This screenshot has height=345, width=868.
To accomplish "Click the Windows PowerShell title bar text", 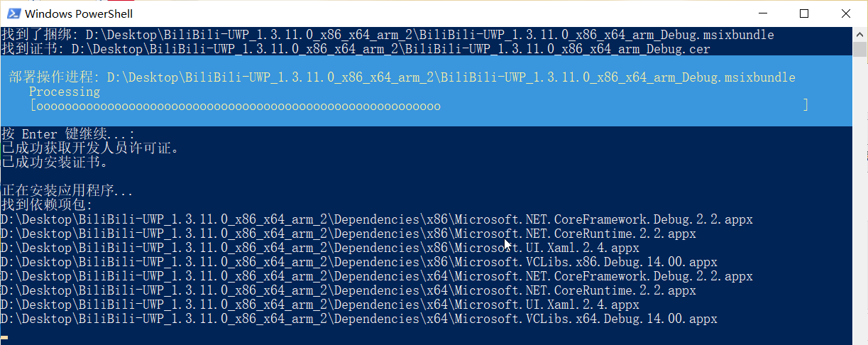I will click(79, 13).
